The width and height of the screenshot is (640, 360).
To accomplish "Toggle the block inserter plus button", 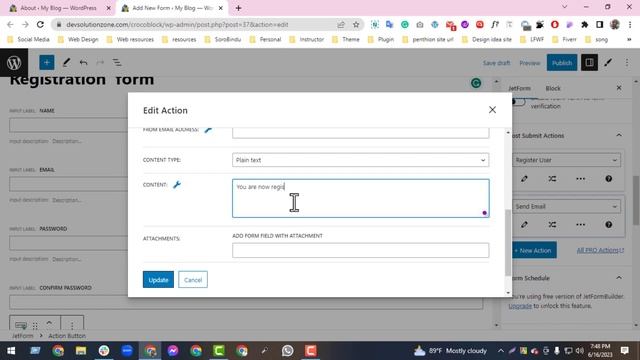I will (x=47, y=62).
